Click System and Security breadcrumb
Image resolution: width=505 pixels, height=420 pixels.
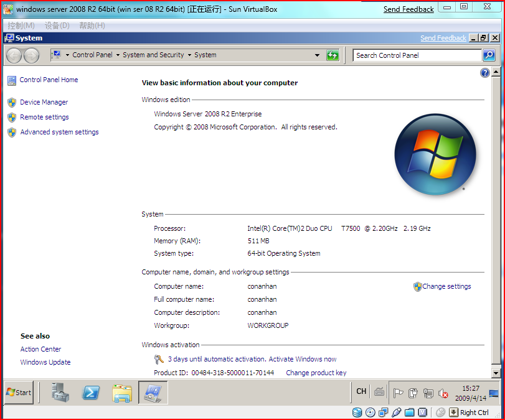pyautogui.click(x=153, y=55)
